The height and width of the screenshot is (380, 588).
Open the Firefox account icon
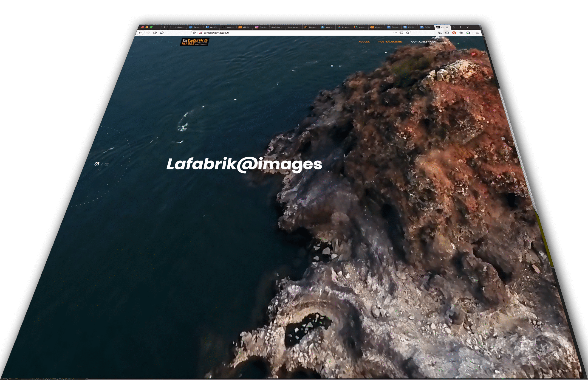point(461,33)
